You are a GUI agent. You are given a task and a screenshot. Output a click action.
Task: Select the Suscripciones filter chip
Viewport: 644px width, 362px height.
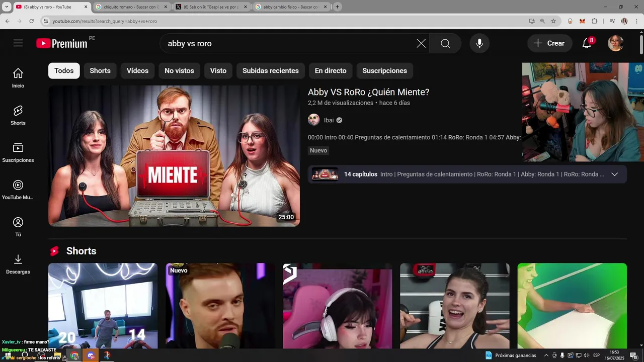(x=385, y=71)
